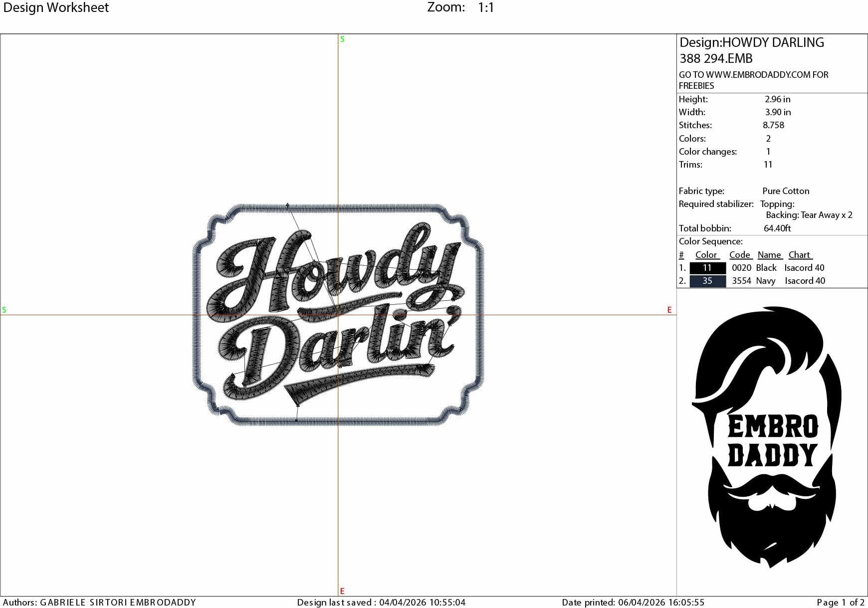
Task: Click the 'Color changes:' label
Action: coord(707,152)
